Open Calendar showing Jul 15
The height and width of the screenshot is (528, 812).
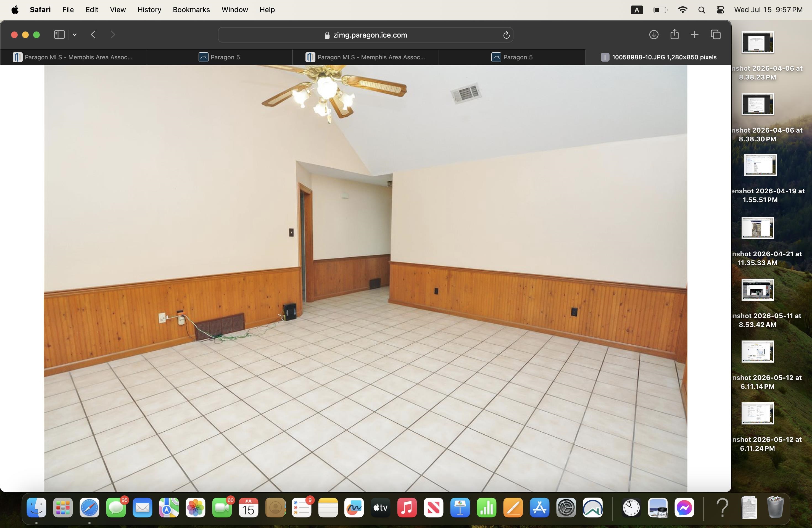(x=248, y=508)
